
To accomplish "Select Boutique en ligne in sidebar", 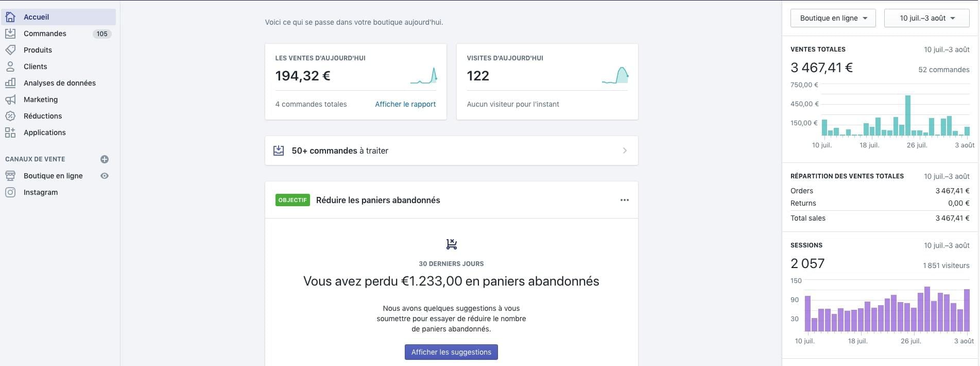I will pyautogui.click(x=53, y=176).
